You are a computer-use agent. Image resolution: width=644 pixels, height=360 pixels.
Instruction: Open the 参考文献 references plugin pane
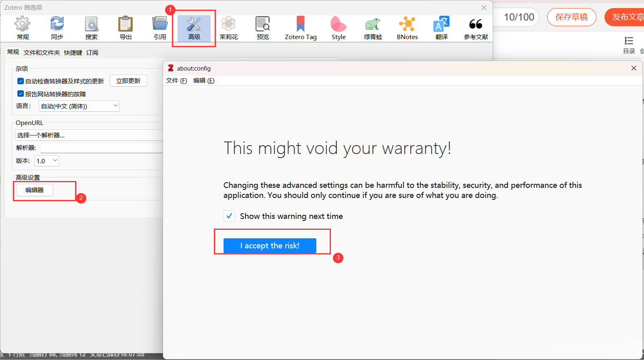476,28
